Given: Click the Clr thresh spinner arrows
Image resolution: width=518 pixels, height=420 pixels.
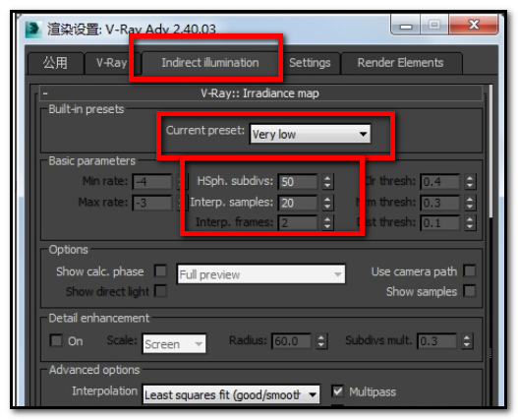Looking at the screenshot, I should tap(470, 182).
